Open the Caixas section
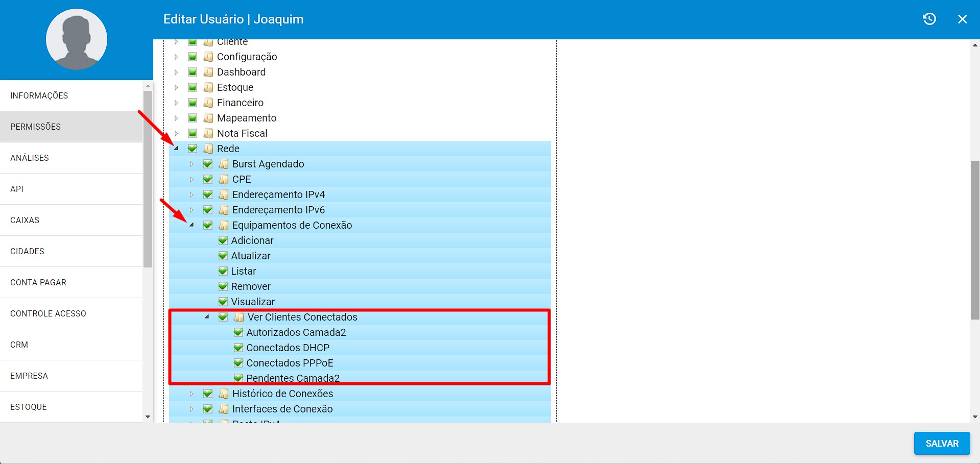The height and width of the screenshot is (464, 980). click(71, 220)
